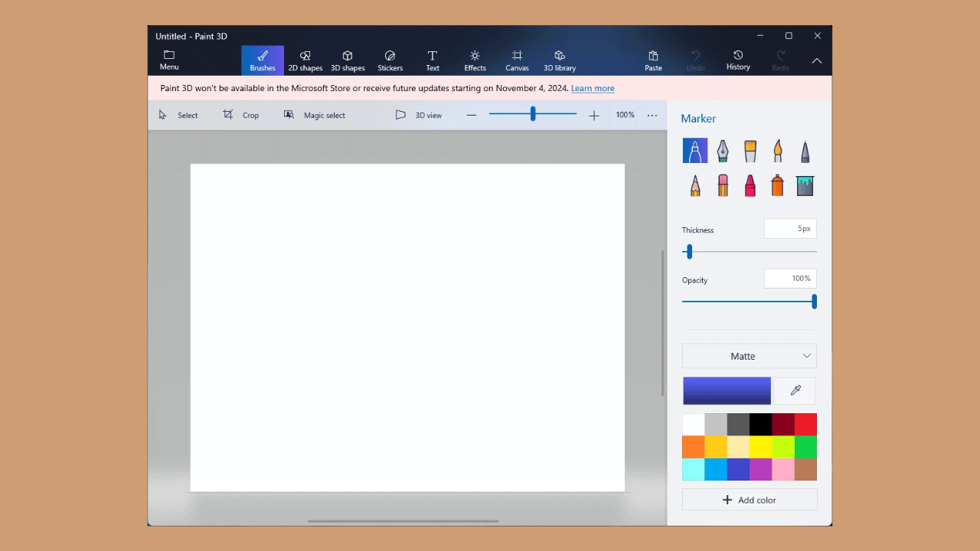Open the Eyedropper color picker
Screen dimensions: 980x551
coord(794,390)
